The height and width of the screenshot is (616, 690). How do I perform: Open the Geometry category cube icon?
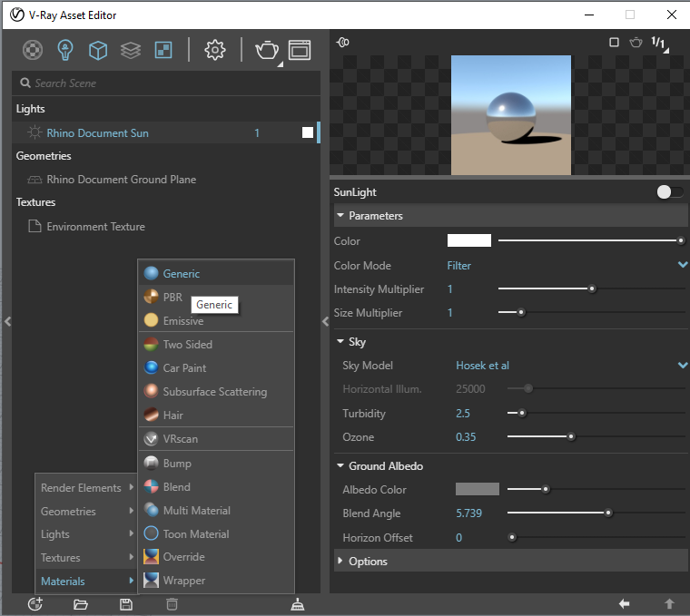(x=98, y=50)
